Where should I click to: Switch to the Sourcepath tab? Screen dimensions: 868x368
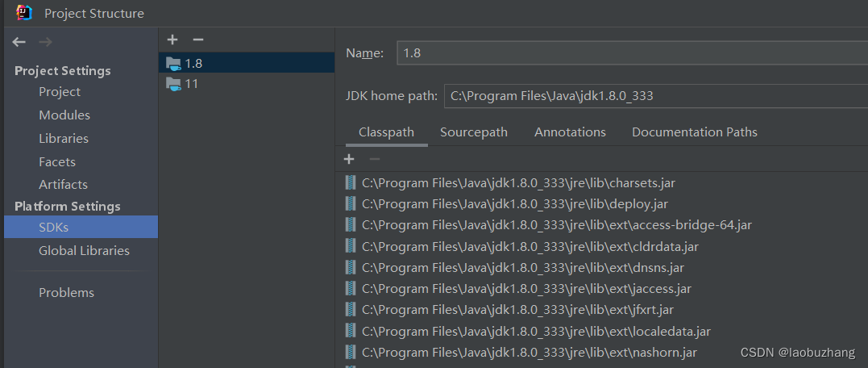[x=474, y=132]
